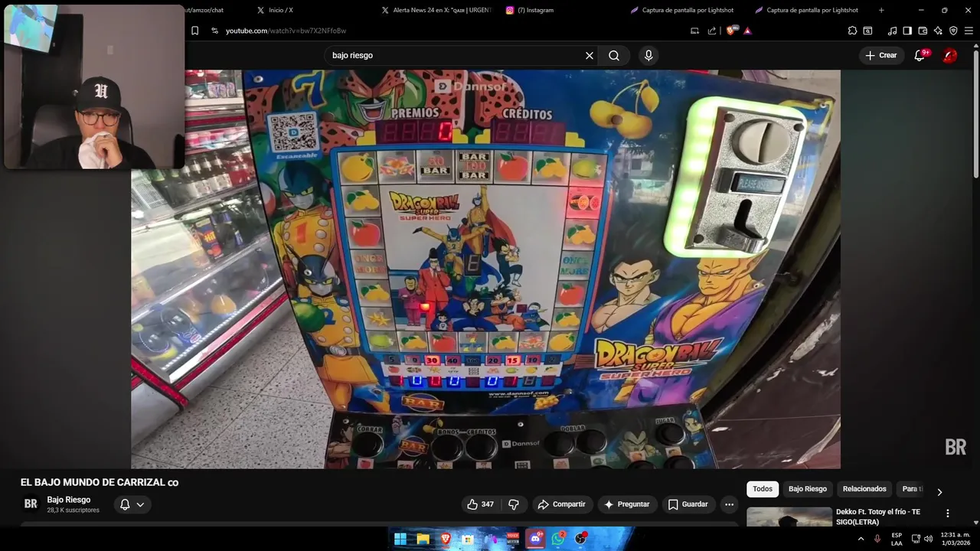Open Brave Rewards triangle icon

point(747,31)
